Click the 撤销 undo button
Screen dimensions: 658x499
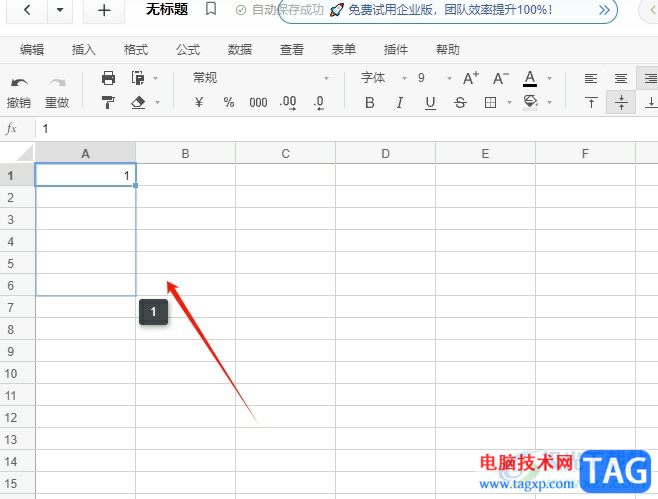(19, 92)
